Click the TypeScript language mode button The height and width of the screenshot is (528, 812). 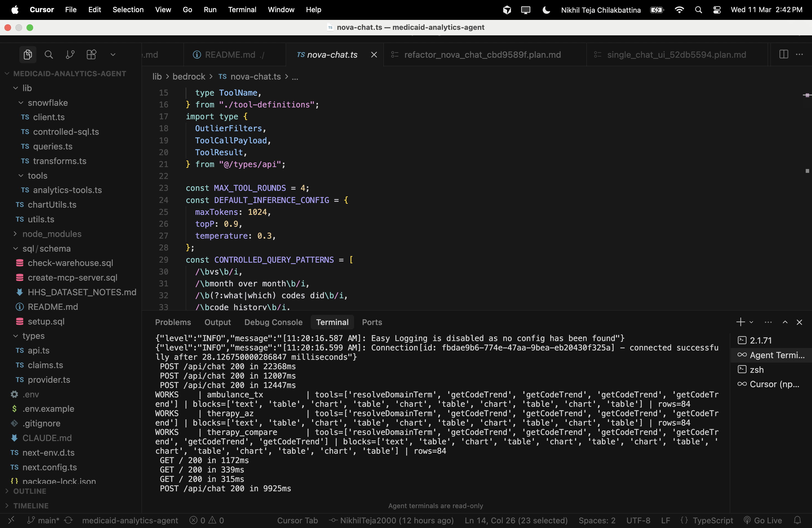(712, 520)
